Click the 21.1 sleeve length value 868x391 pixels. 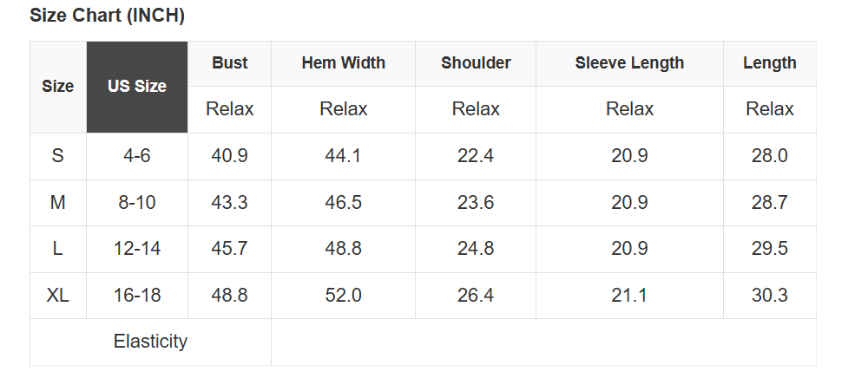click(629, 296)
